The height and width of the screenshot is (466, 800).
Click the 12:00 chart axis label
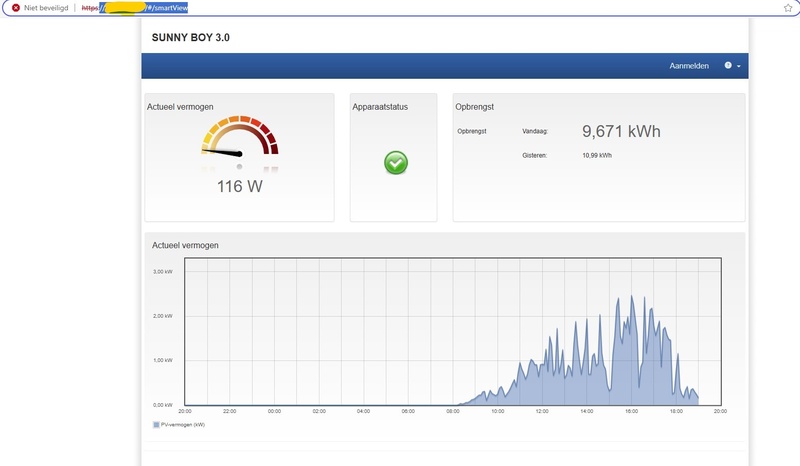[x=542, y=411]
